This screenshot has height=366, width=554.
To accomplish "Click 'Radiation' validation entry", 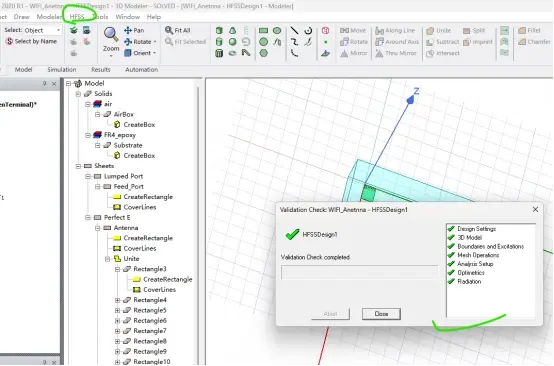I will click(469, 282).
